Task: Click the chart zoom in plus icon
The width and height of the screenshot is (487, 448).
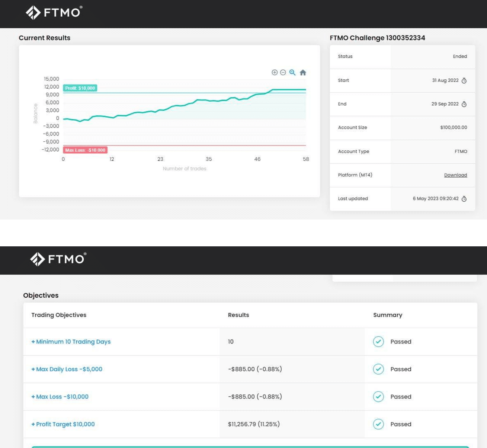Action: point(275,73)
